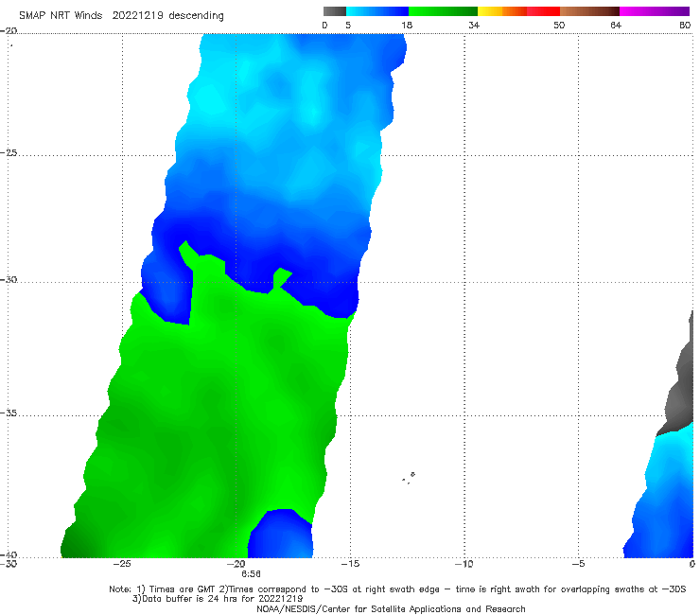Click the green segment of the wind color bar
The image size is (700, 615).
(443, 11)
